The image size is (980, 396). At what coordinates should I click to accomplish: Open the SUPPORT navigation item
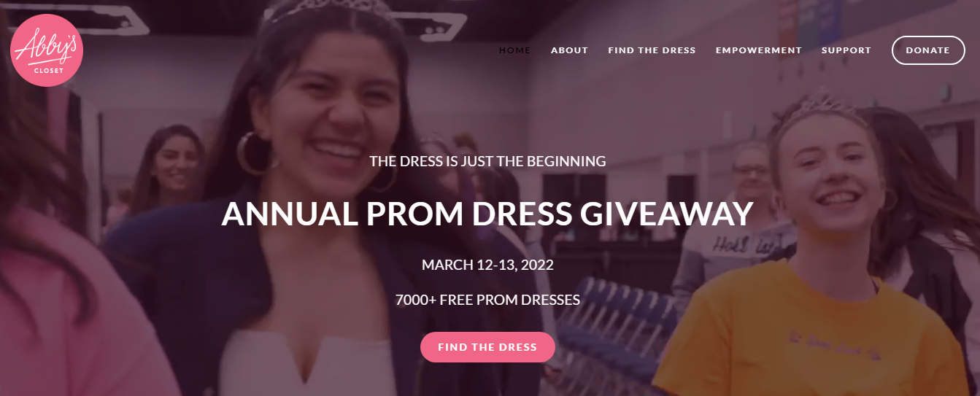coord(846,50)
